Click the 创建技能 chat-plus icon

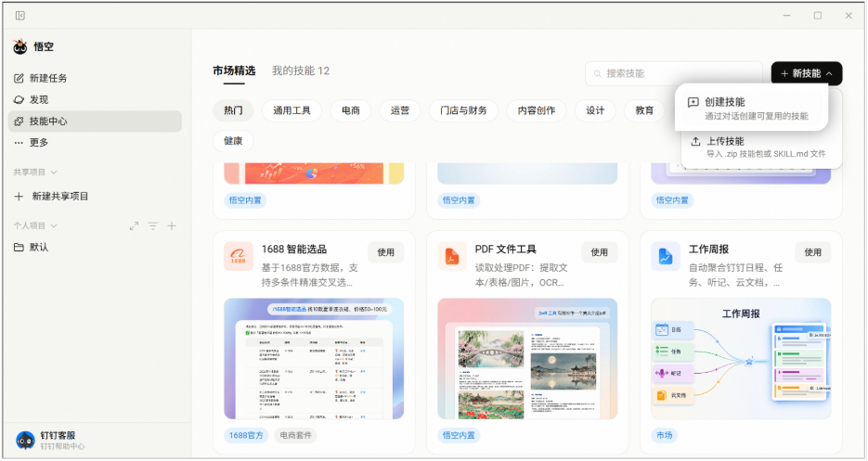(x=693, y=102)
